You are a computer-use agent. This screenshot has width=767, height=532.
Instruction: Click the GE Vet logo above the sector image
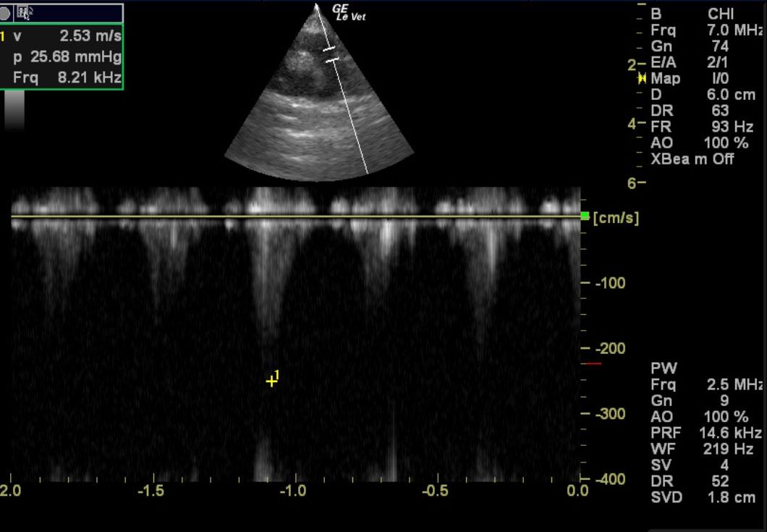coord(349,12)
